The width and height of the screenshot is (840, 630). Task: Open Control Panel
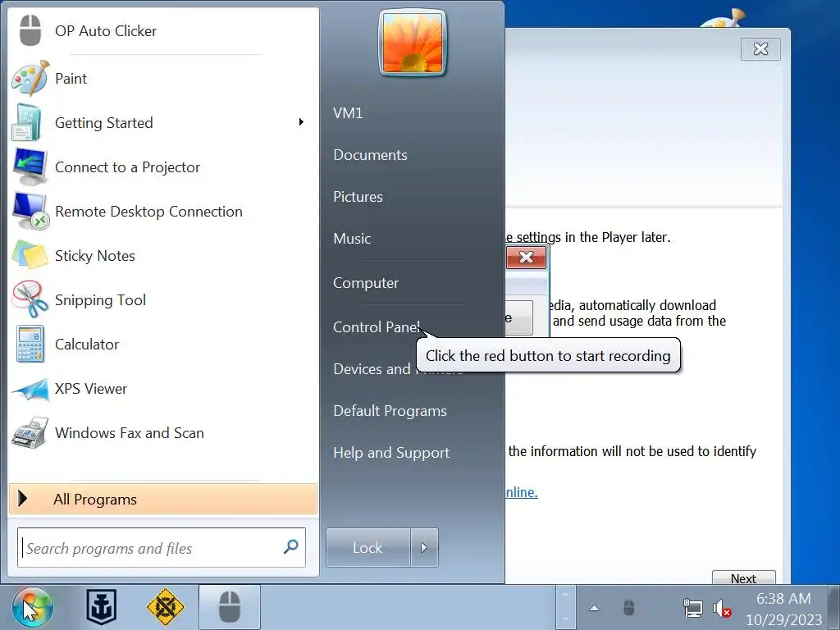[x=377, y=326]
